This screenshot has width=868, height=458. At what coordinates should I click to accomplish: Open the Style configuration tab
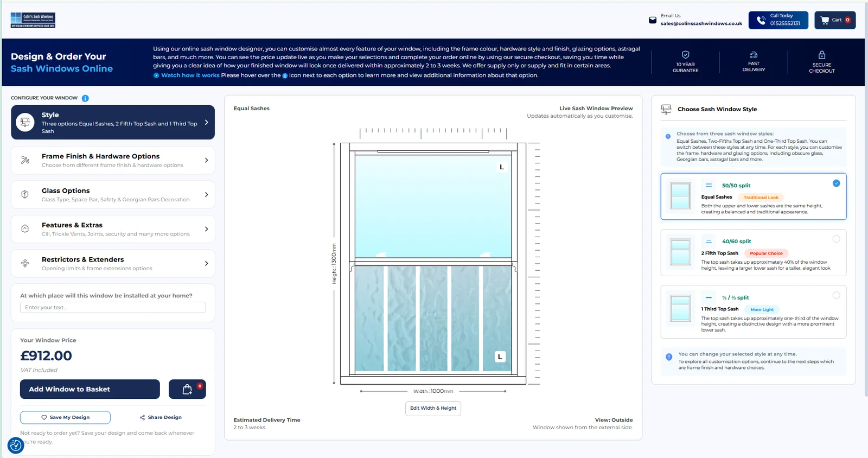[113, 122]
